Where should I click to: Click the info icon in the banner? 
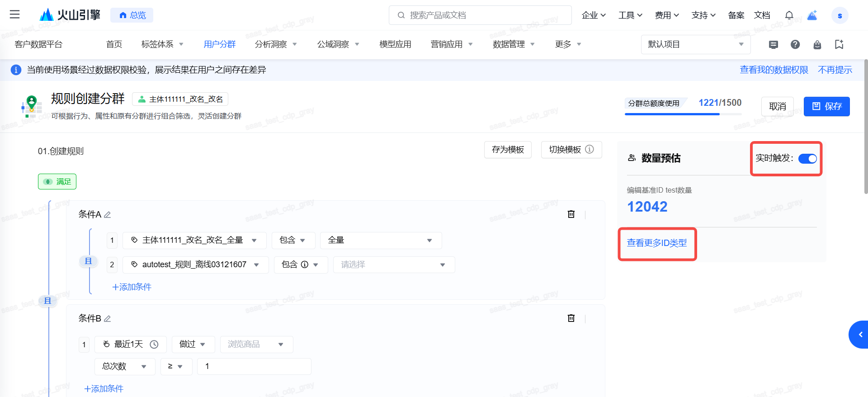(x=16, y=70)
